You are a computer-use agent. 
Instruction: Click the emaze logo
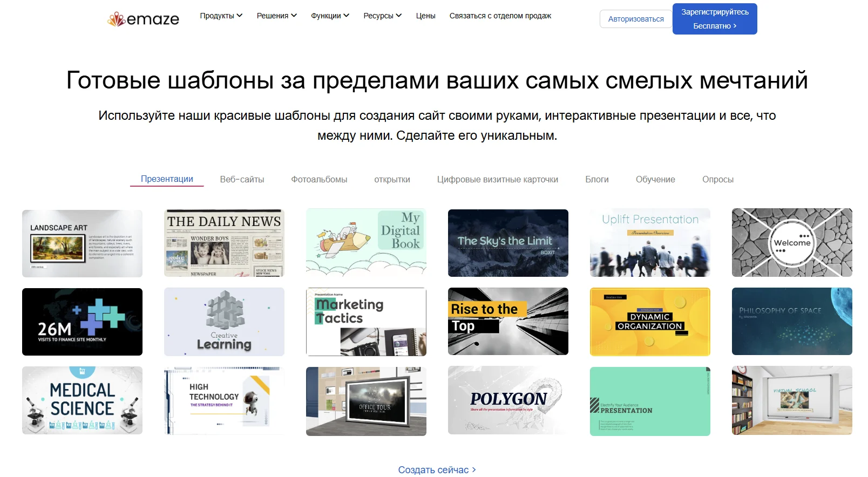144,19
